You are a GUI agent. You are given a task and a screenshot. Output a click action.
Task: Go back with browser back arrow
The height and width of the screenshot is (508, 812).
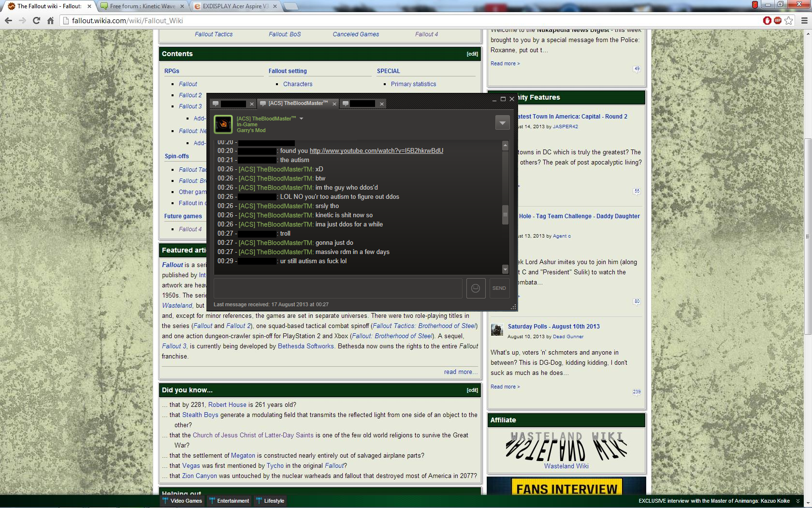tap(8, 20)
